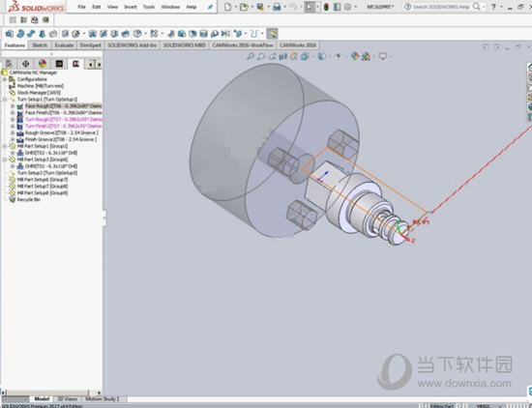Open the DisplayManager color ball panel tab

pos(43,64)
